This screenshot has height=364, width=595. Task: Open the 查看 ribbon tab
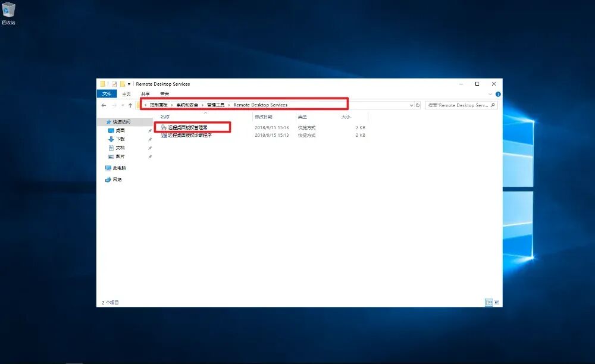(164, 94)
